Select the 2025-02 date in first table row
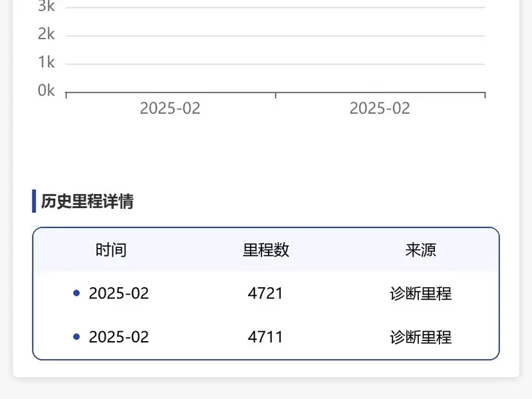This screenshot has width=532, height=399. pos(119,293)
